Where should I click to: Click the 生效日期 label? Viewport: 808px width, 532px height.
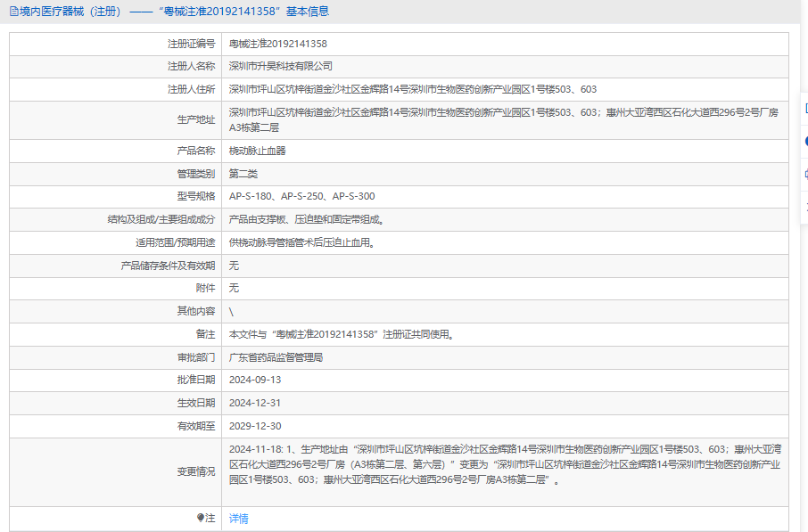coord(196,403)
